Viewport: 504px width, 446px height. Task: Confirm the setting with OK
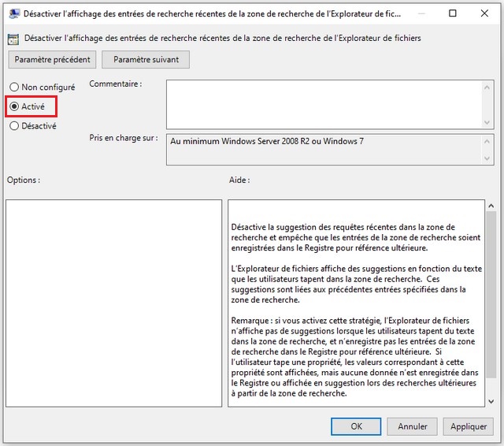(357, 426)
